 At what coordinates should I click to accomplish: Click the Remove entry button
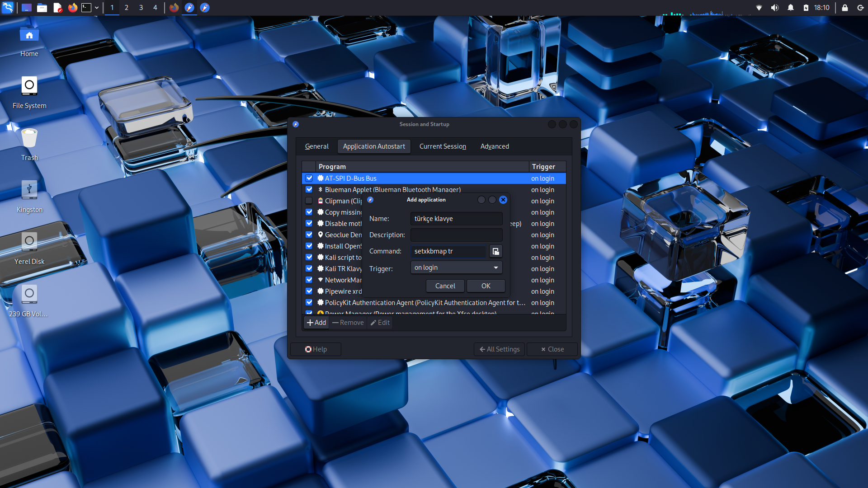(348, 323)
